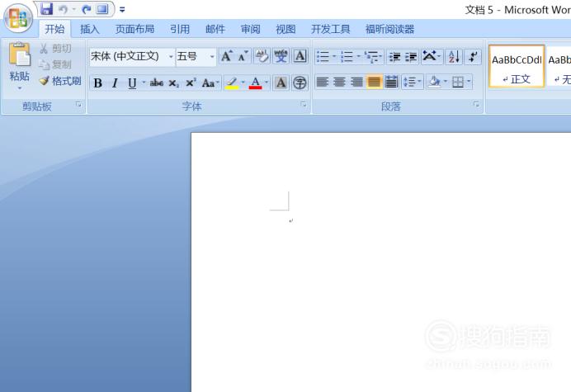Viewport: 571px width, 392px height.
Task: Increase paragraph indent
Action: pos(411,57)
